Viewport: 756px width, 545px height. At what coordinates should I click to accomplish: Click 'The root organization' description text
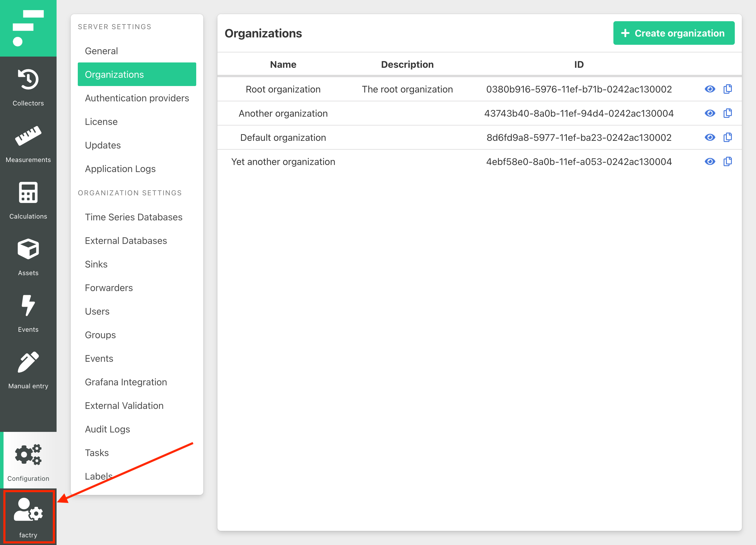407,89
